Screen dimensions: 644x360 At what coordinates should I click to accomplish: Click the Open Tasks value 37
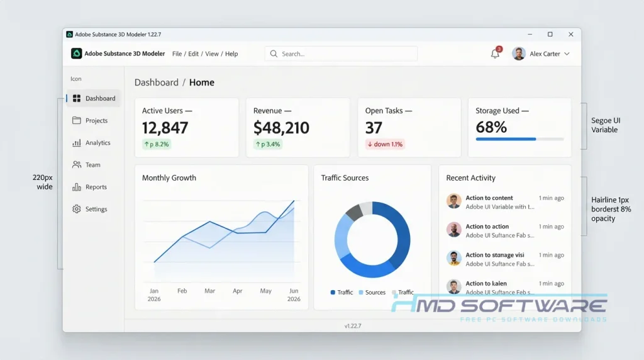coord(374,128)
